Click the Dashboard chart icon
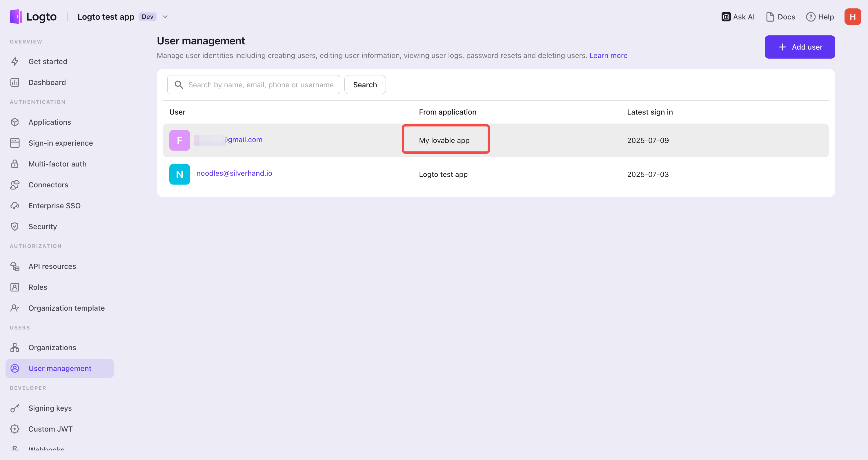This screenshot has width=868, height=460. point(15,82)
